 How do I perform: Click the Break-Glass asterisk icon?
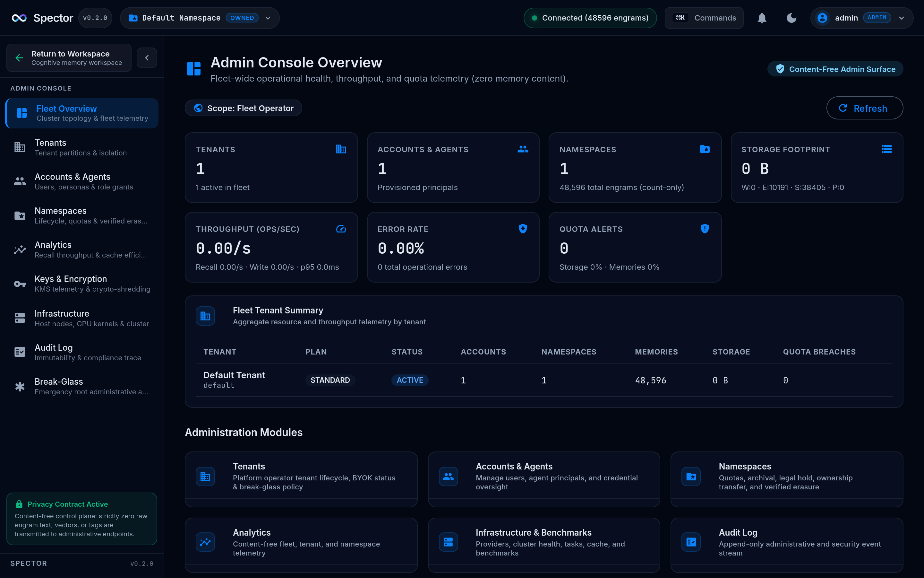[x=20, y=387]
